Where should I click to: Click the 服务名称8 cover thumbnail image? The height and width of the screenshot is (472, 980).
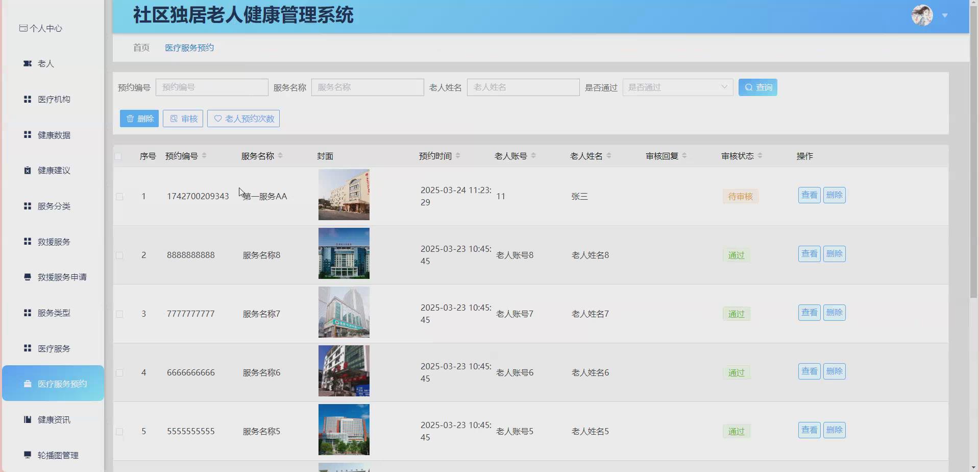344,253
